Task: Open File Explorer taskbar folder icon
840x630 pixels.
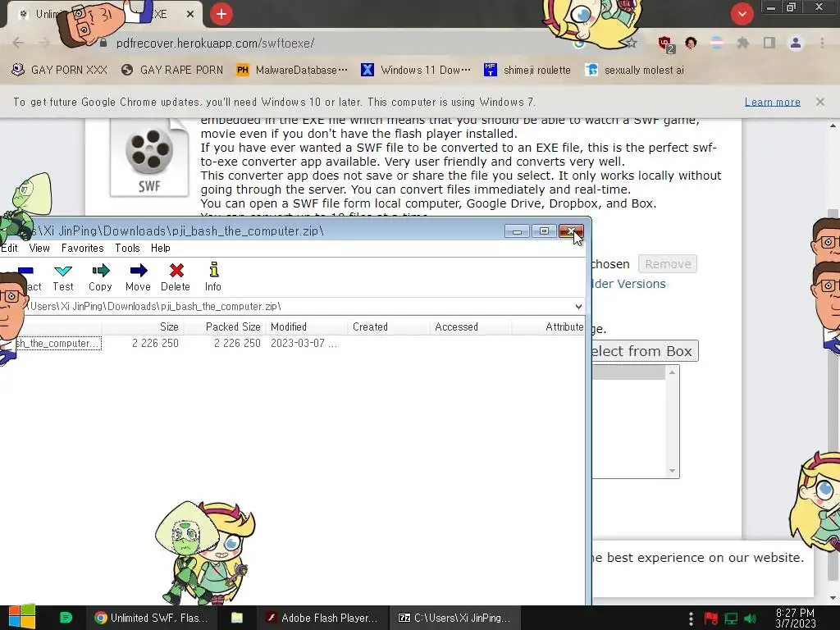Action: click(237, 619)
